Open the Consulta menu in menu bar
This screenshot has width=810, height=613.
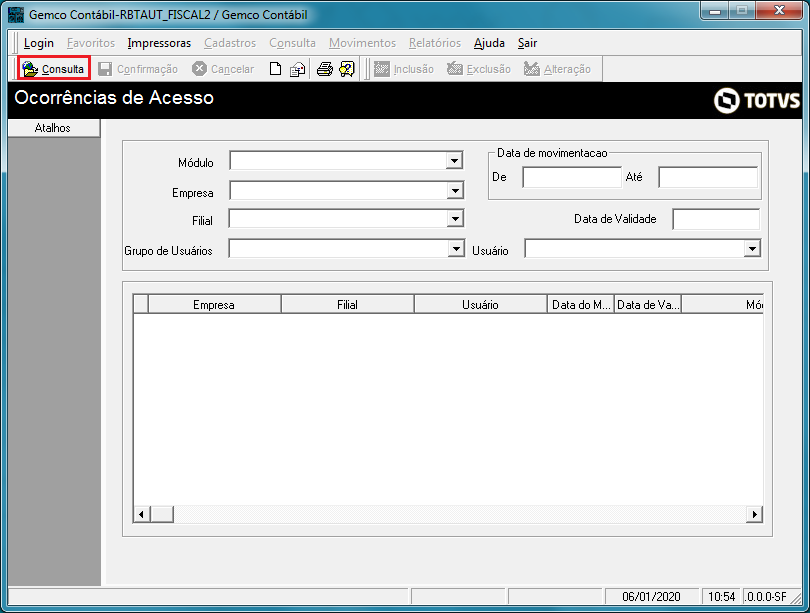point(292,43)
